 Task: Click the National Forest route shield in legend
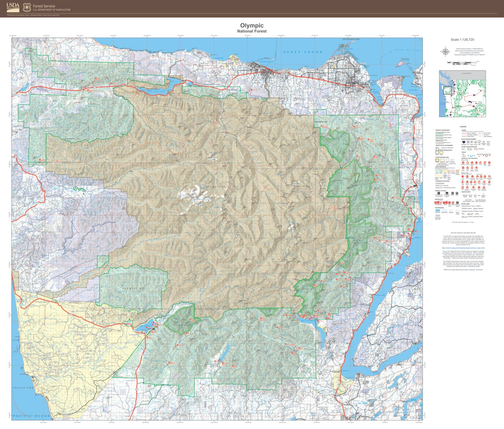[x=484, y=142]
